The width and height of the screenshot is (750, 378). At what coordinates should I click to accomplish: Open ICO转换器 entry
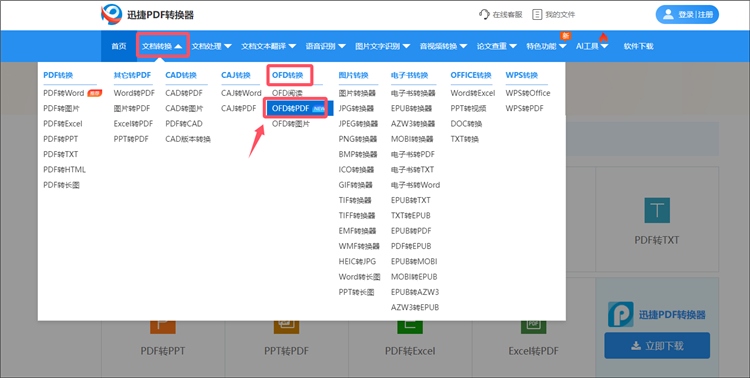[x=356, y=169]
